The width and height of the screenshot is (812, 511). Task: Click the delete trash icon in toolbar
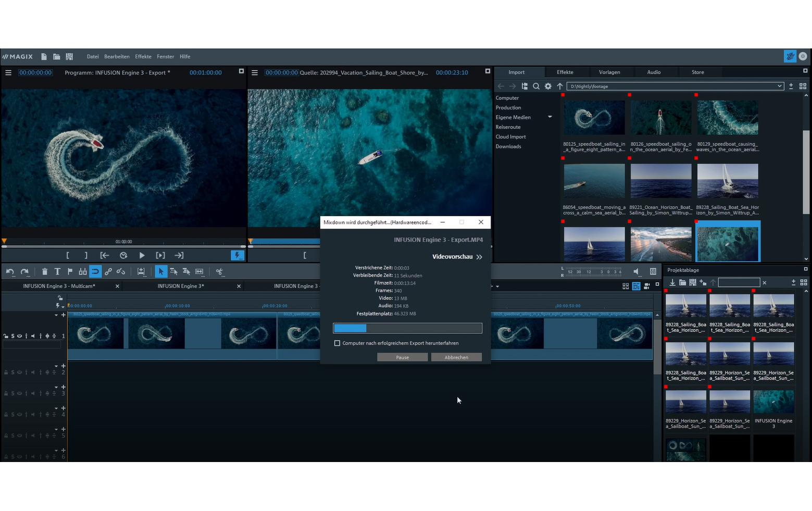45,271
